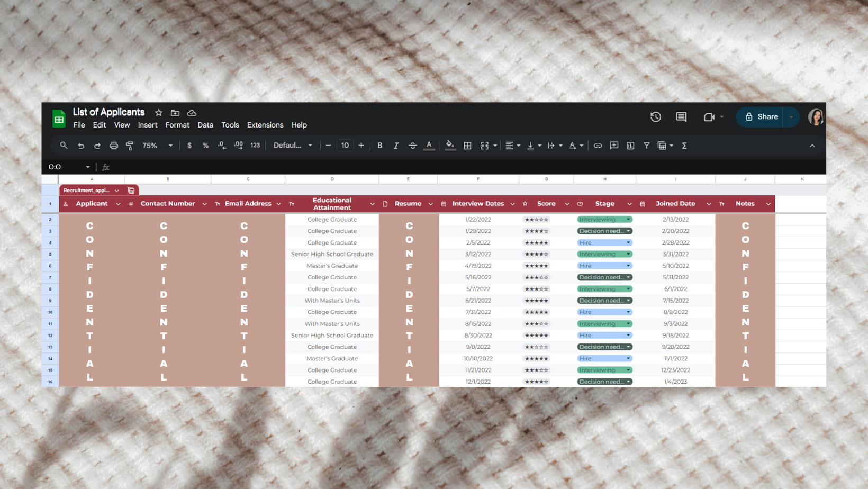Screen dimensions: 868x489
Task: Open the table views icon
Action: [x=665, y=146]
